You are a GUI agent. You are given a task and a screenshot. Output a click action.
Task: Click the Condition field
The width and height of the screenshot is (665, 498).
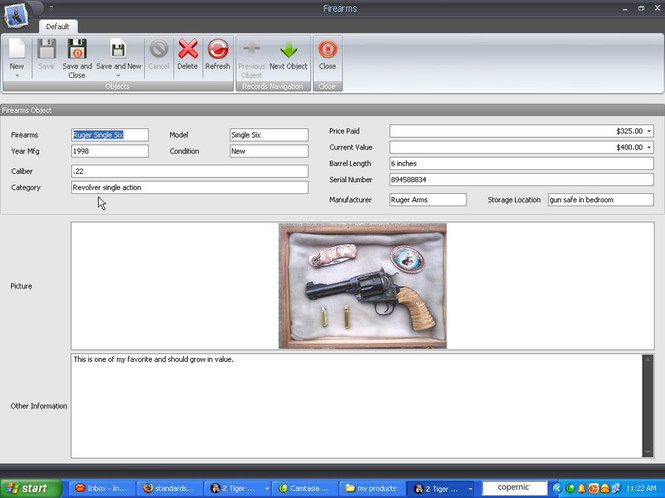coord(269,151)
